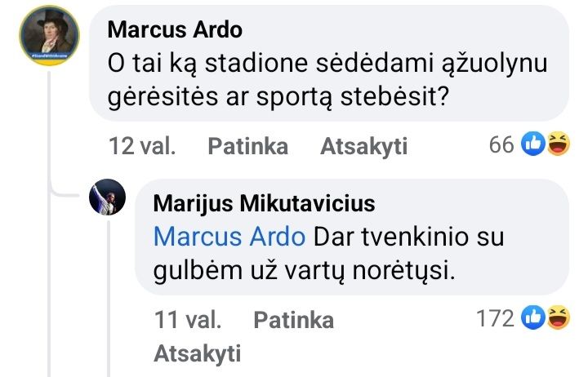Image resolution: width=588 pixels, height=377 pixels.
Task: Open Marijus Mikutavicius's profile picture
Action: 107,197
